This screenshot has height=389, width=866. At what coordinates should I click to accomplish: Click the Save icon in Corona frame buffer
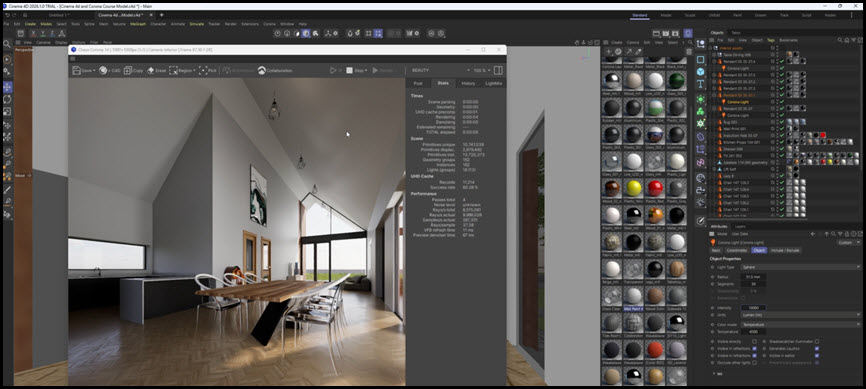(x=77, y=70)
